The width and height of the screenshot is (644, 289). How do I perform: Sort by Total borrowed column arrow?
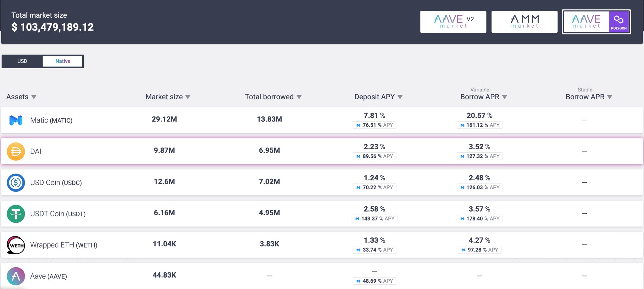(x=299, y=97)
